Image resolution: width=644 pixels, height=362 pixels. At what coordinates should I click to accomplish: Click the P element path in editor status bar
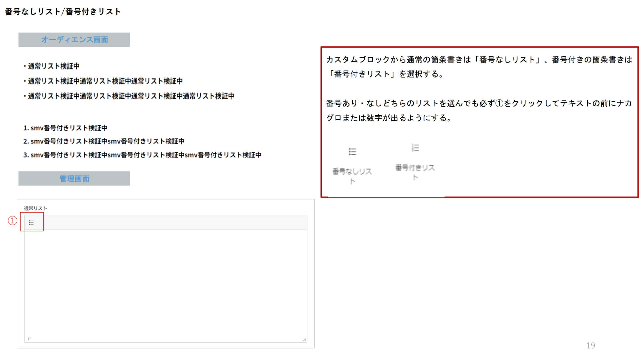pos(29,339)
